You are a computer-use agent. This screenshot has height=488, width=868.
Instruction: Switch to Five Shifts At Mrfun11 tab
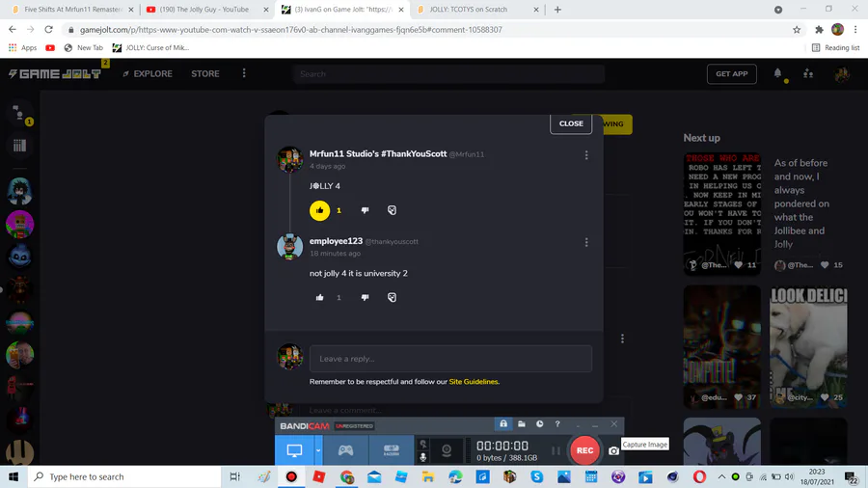tap(72, 10)
